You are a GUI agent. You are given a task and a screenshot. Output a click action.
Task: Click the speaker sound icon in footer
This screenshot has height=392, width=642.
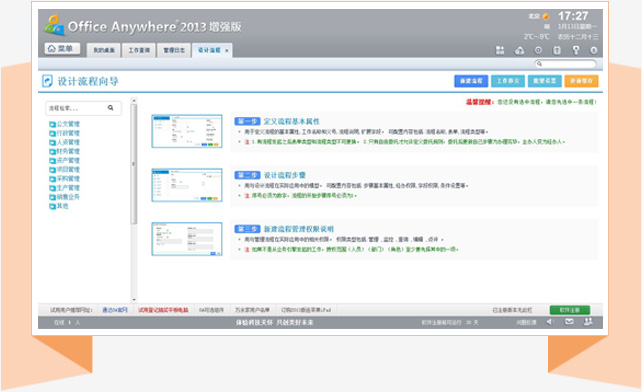tap(550, 322)
